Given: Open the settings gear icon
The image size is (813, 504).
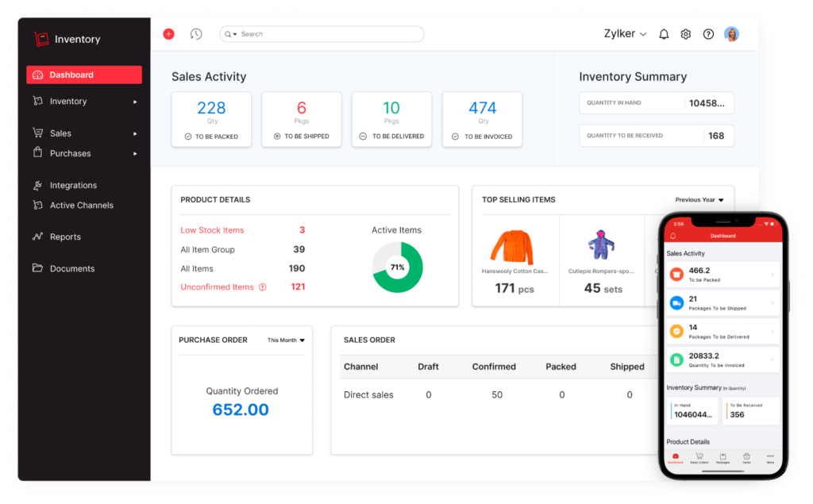Looking at the screenshot, I should [x=686, y=34].
